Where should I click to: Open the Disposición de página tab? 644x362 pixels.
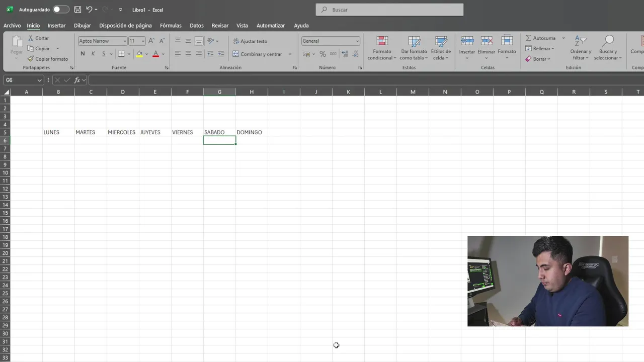click(125, 26)
